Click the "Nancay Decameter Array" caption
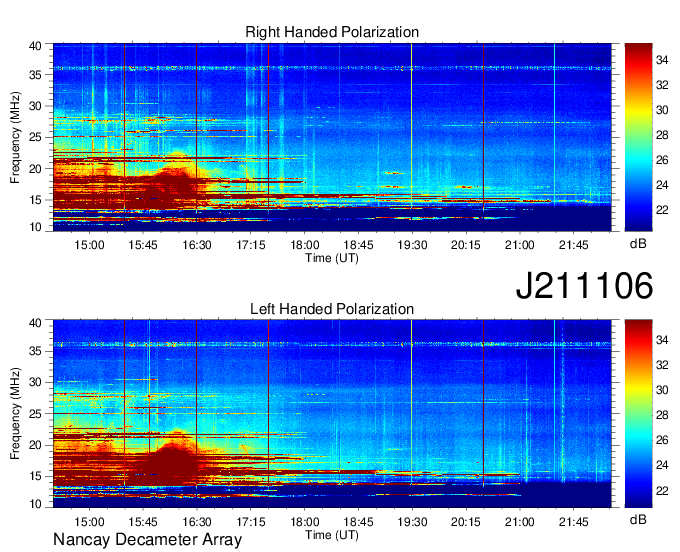 point(147,539)
